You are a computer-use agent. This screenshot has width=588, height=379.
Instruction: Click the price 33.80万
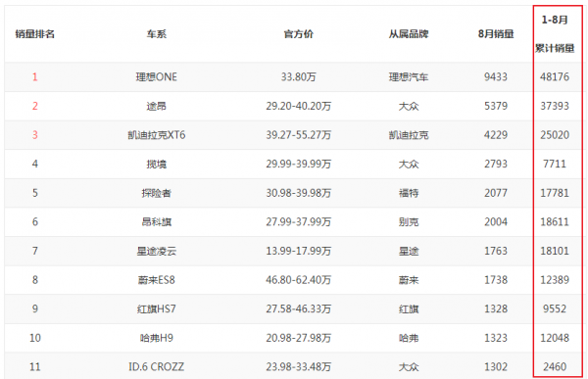point(299,76)
